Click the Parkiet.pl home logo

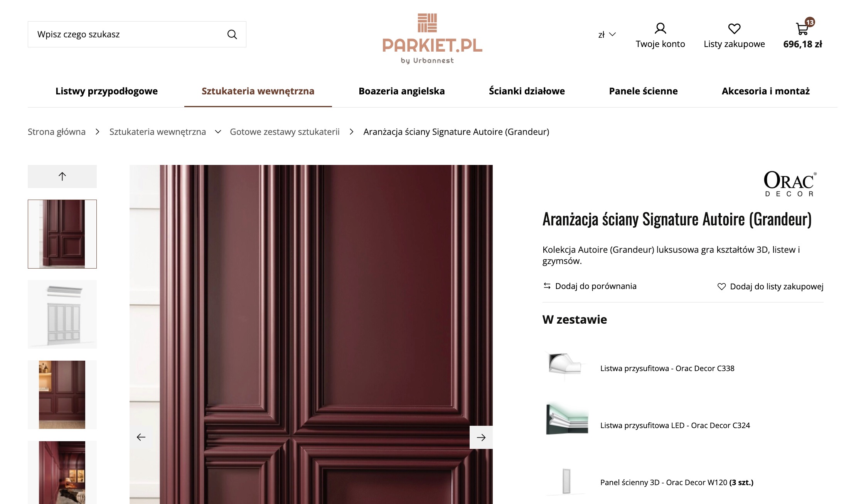[x=432, y=39]
